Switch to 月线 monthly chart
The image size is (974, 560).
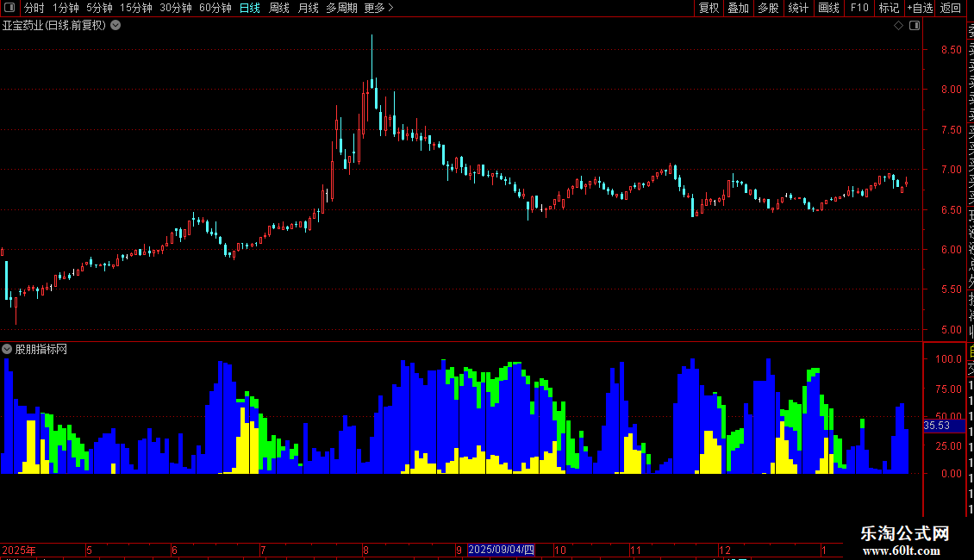pos(308,8)
